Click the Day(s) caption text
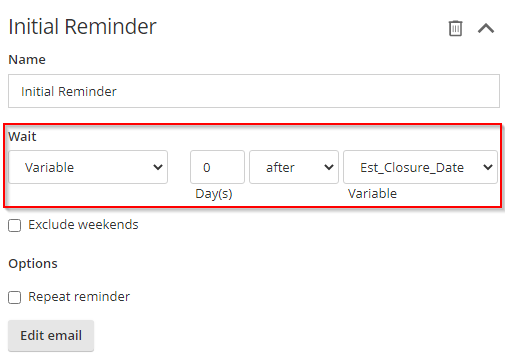 (214, 194)
